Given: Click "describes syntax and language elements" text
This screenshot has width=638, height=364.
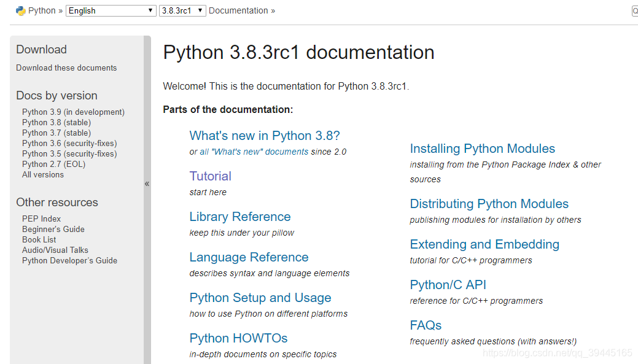Looking at the screenshot, I should pos(270,273).
